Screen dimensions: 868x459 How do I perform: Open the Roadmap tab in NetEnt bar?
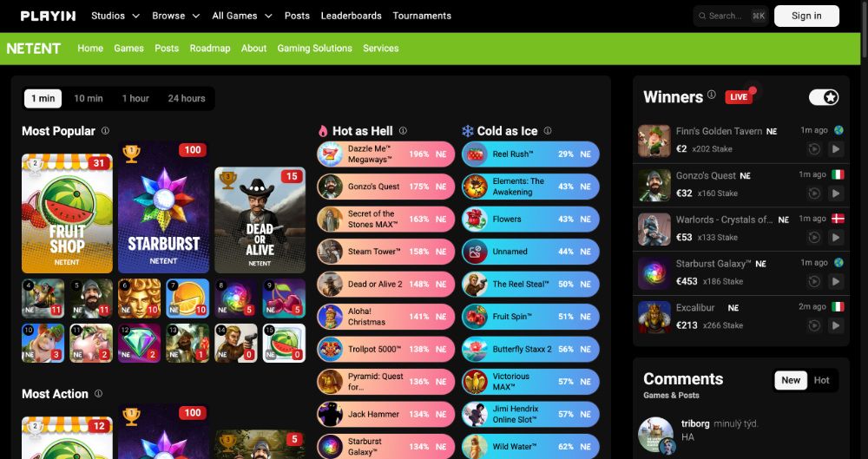tap(210, 49)
